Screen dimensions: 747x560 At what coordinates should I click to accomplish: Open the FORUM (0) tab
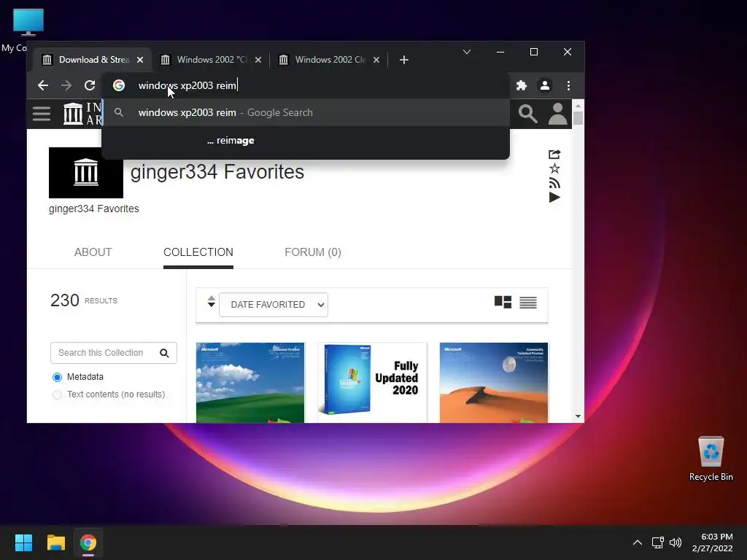click(x=313, y=252)
